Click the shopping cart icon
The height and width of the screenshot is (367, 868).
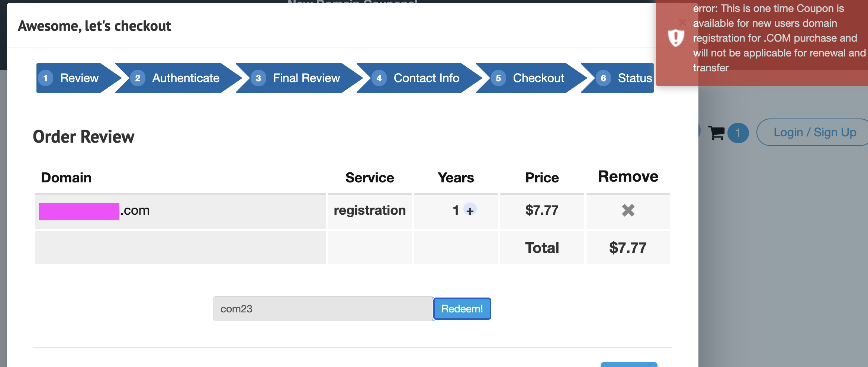point(716,133)
